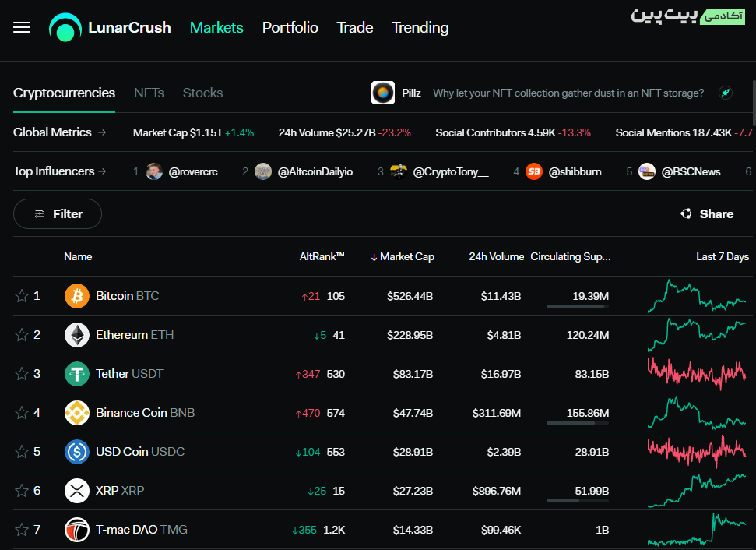This screenshot has height=550, width=756.
Task: Switch to the Stocks tab
Action: point(202,93)
